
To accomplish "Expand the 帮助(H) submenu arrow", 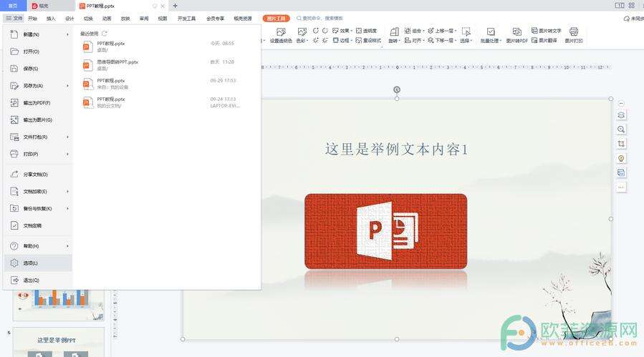I will tap(67, 246).
